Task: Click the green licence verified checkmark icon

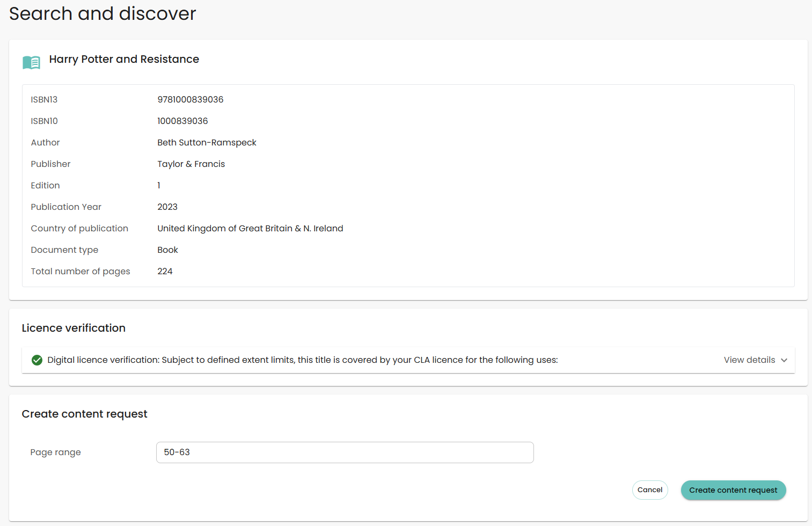Action: 37,360
